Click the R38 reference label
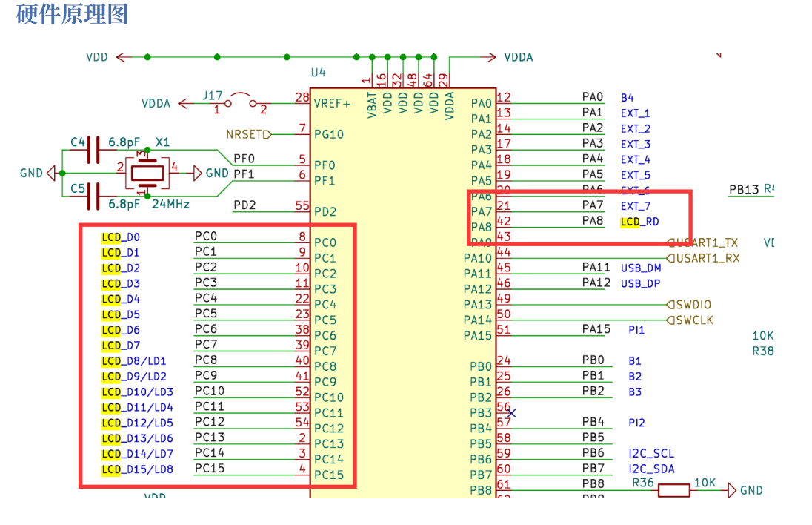812x525 pixels. click(x=763, y=351)
